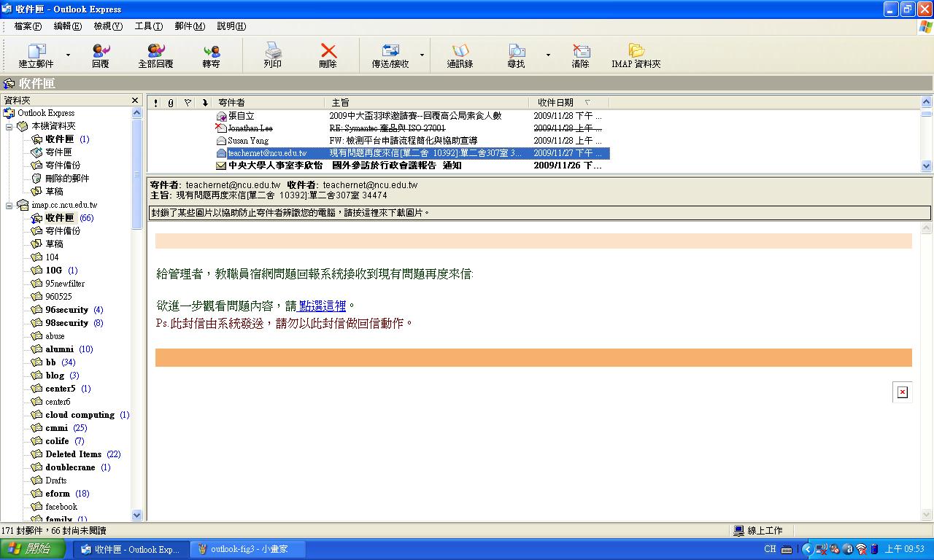Open the 通訊錄 (Address Book) icon

pos(460,51)
